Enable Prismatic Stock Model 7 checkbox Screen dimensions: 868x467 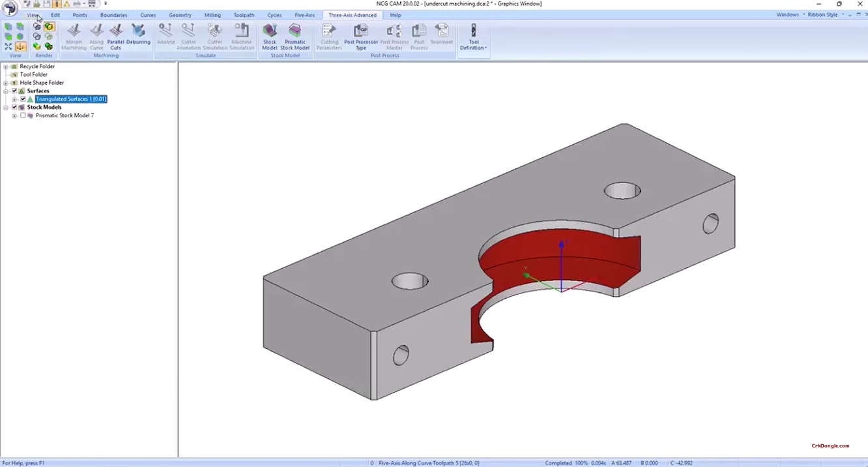(23, 115)
